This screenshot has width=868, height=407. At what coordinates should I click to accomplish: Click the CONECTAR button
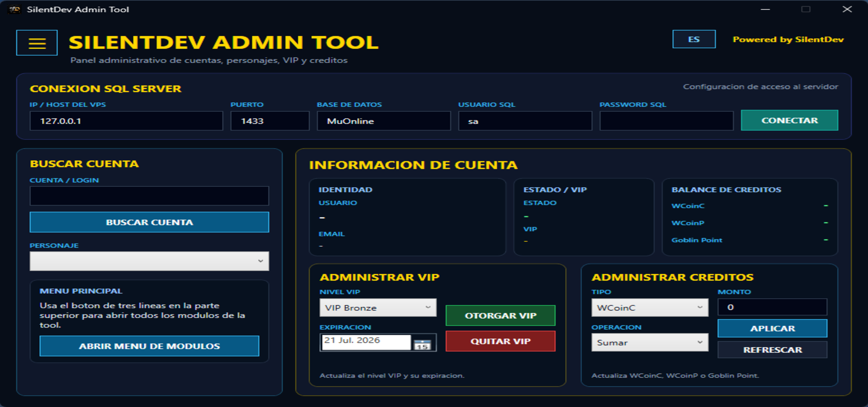[x=789, y=120]
